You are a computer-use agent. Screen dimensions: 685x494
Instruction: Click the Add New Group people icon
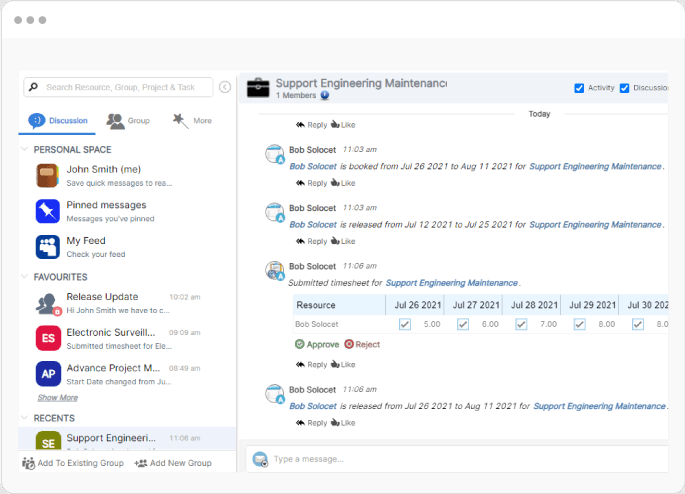click(x=141, y=463)
